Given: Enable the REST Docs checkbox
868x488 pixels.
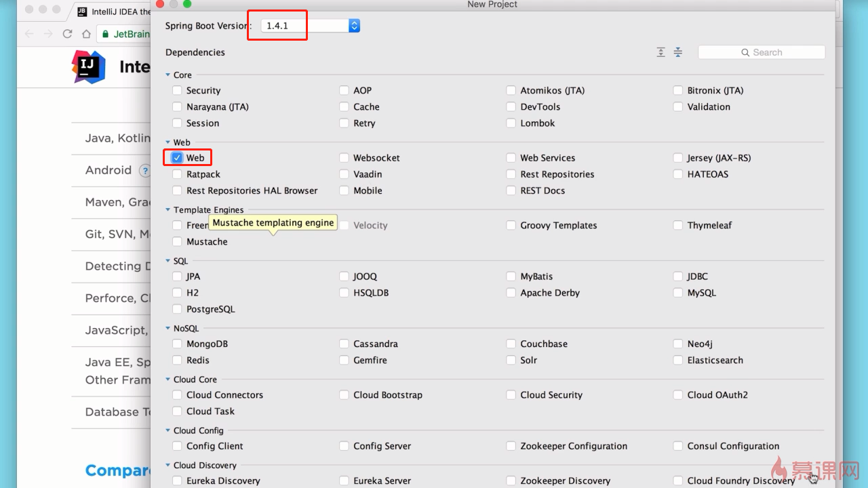Looking at the screenshot, I should tap(511, 190).
